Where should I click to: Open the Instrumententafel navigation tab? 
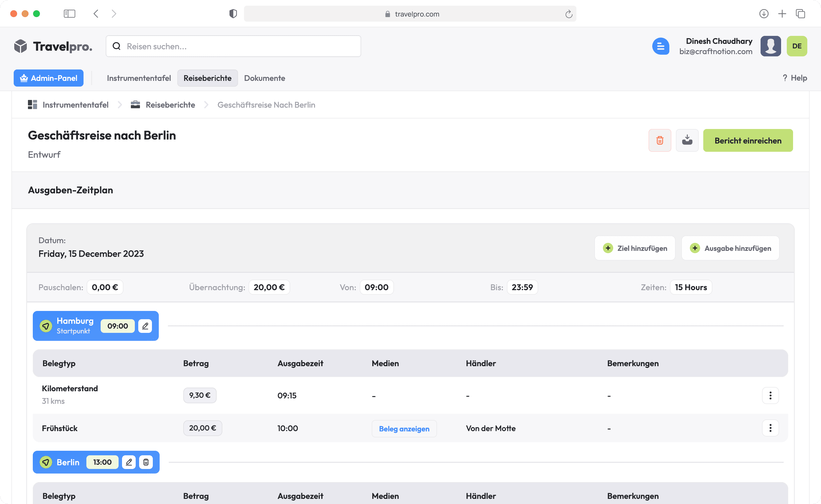click(x=139, y=78)
